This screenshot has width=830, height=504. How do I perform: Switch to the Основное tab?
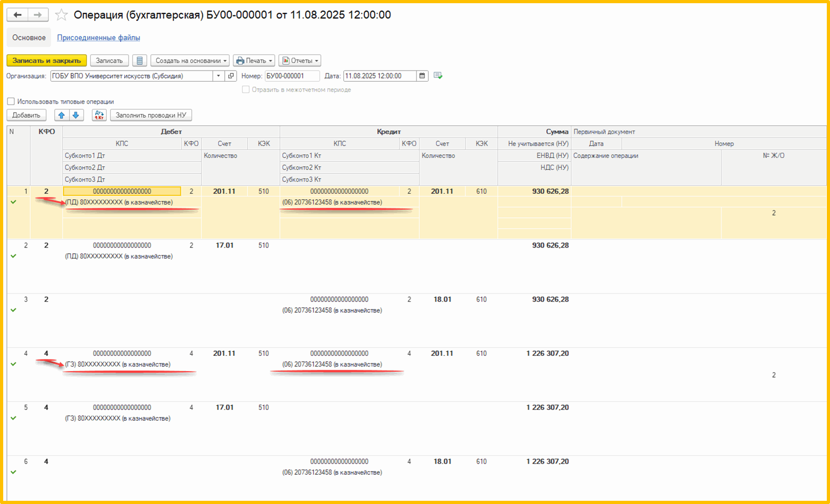[29, 38]
